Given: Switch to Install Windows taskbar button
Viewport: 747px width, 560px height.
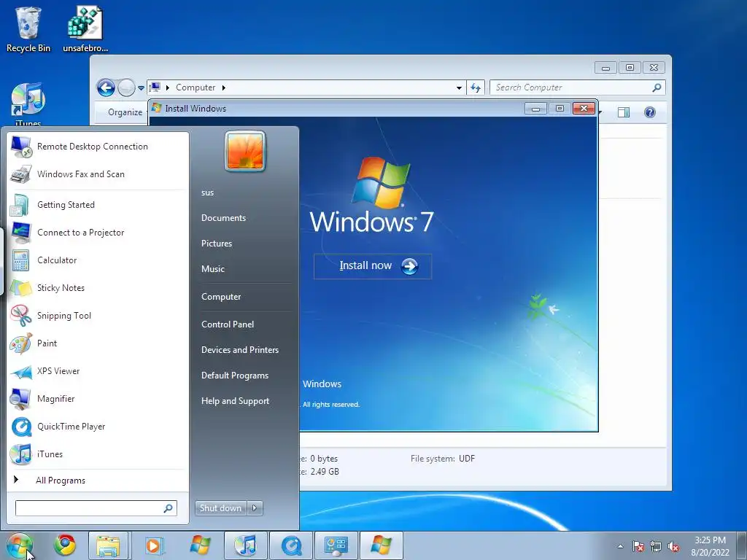Looking at the screenshot, I should click(x=381, y=545).
